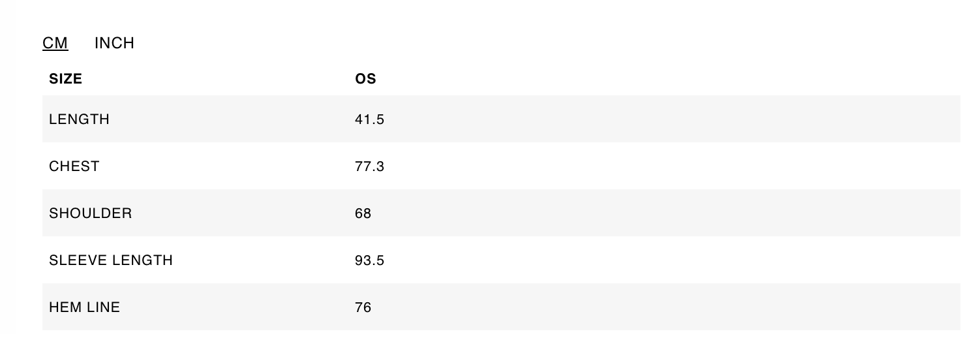This screenshot has width=980, height=359.
Task: Switch to the INCH units tab
Action: click(114, 43)
